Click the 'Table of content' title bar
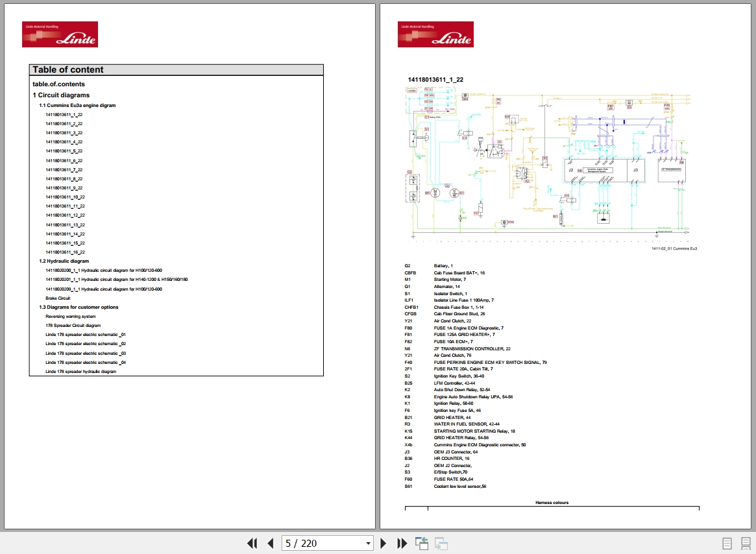The width and height of the screenshot is (756, 554). 176,70
